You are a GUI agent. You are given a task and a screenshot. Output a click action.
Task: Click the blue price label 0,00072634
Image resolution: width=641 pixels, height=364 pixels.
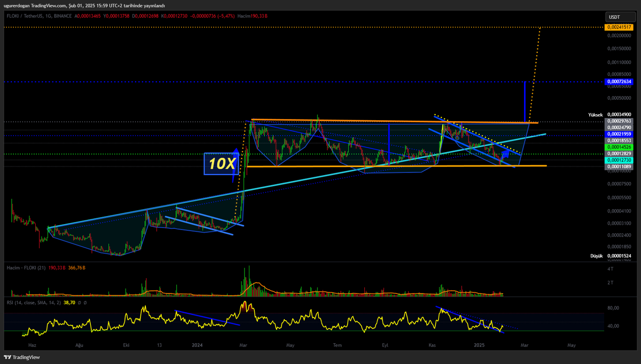618,82
